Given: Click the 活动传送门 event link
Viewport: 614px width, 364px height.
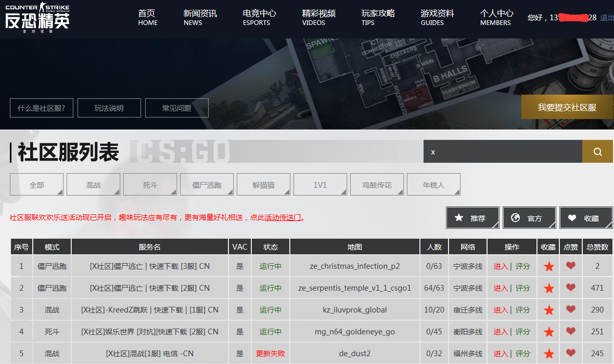Looking at the screenshot, I should pyautogui.click(x=283, y=218).
